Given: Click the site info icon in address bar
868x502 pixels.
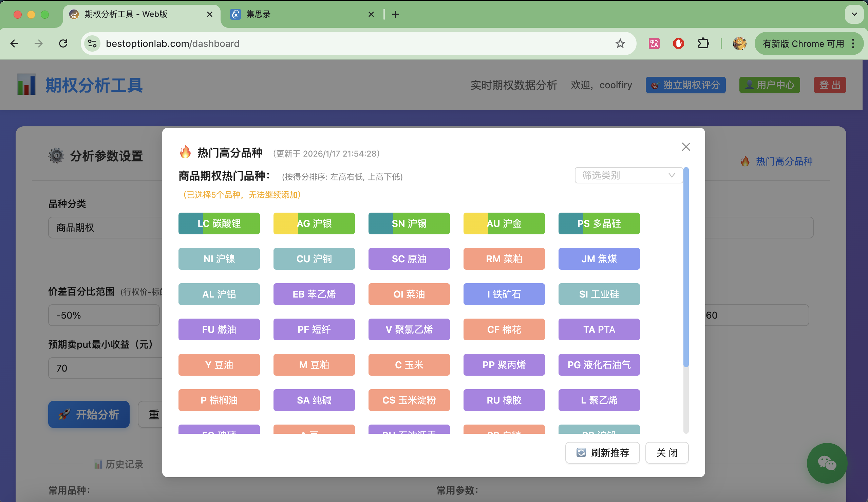Looking at the screenshot, I should pyautogui.click(x=92, y=43).
